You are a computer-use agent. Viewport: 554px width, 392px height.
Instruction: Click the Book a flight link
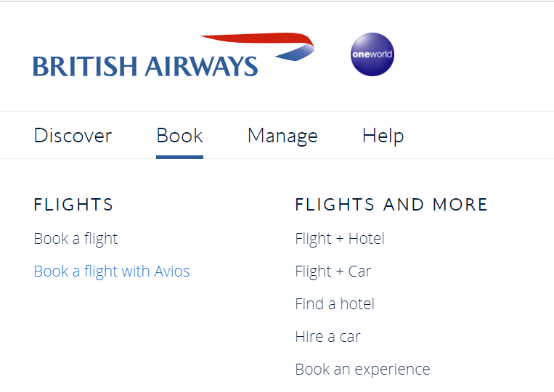click(76, 239)
